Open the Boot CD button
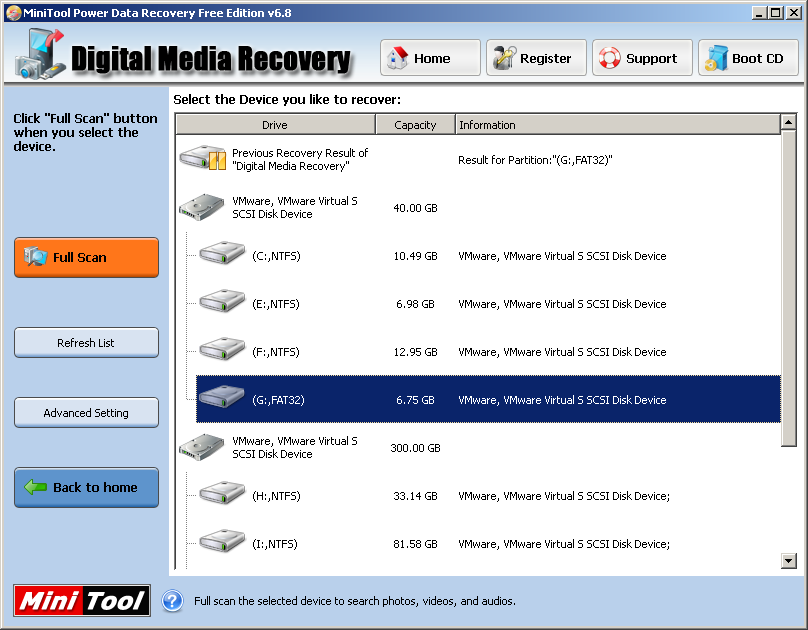This screenshot has width=808, height=630. tap(748, 58)
